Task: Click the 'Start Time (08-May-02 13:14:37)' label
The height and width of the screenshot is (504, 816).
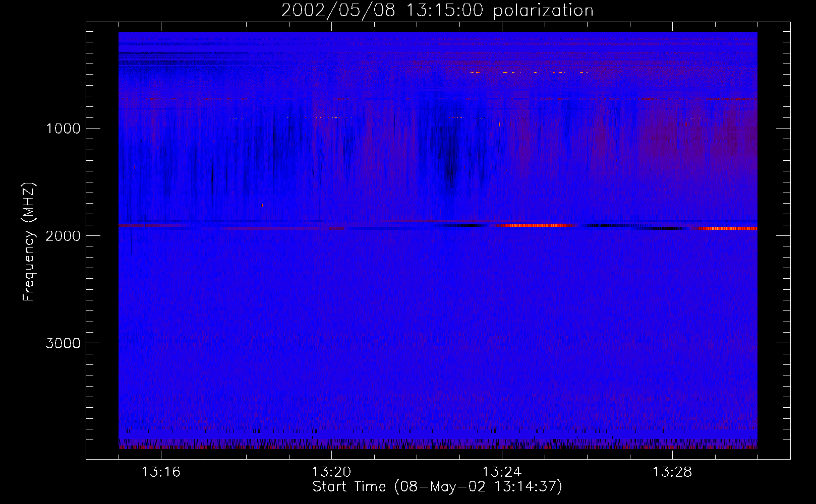Action: tap(437, 487)
